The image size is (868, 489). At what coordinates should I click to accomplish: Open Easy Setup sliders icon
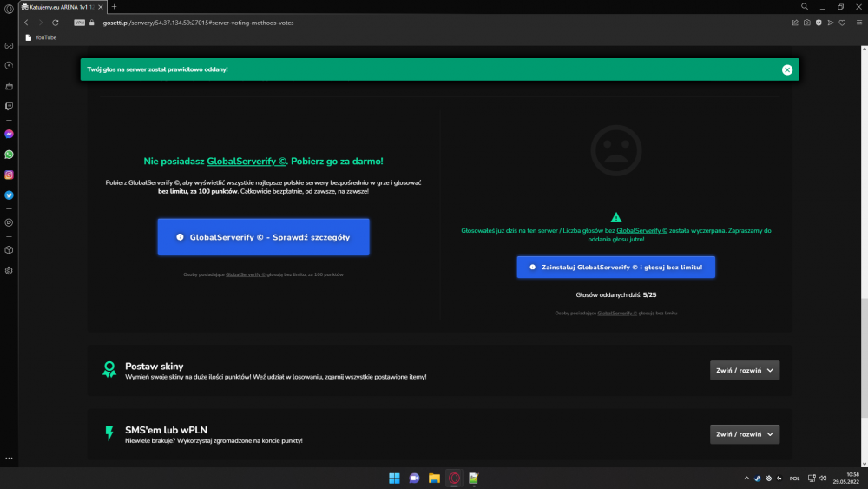tap(859, 23)
